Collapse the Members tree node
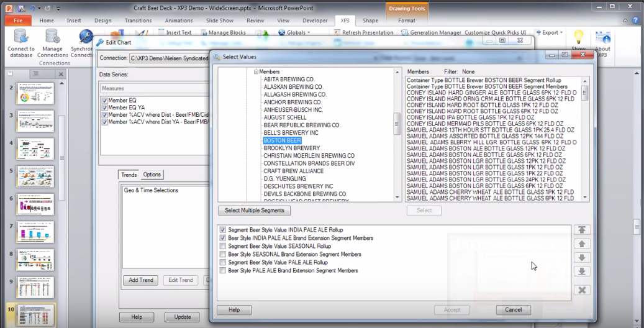This screenshot has height=328, width=644. [256, 71]
